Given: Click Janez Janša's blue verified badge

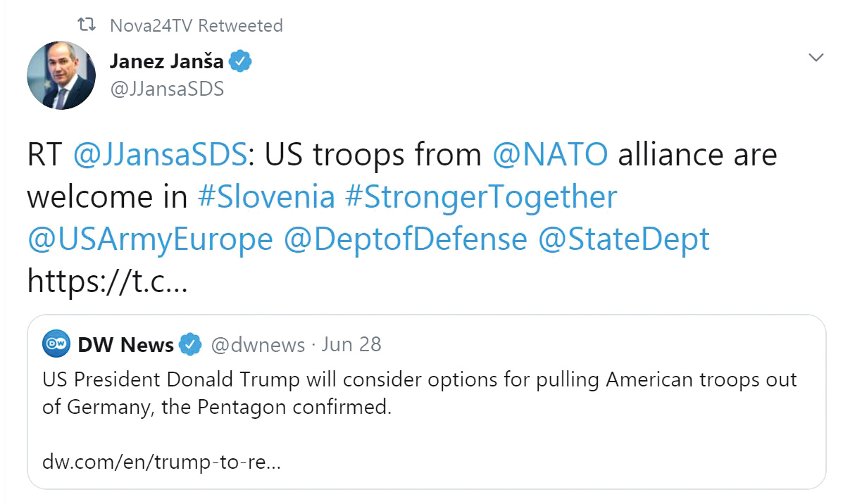Looking at the screenshot, I should point(242,61).
